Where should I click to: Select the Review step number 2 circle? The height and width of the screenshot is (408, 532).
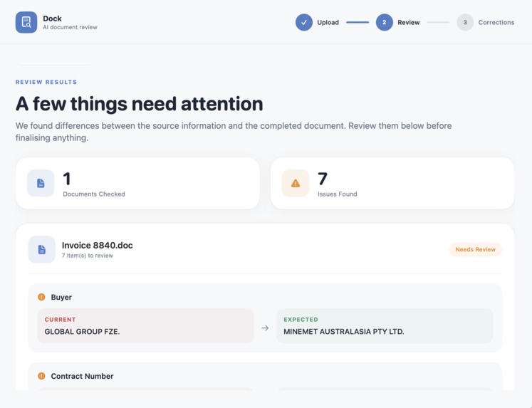coord(385,22)
